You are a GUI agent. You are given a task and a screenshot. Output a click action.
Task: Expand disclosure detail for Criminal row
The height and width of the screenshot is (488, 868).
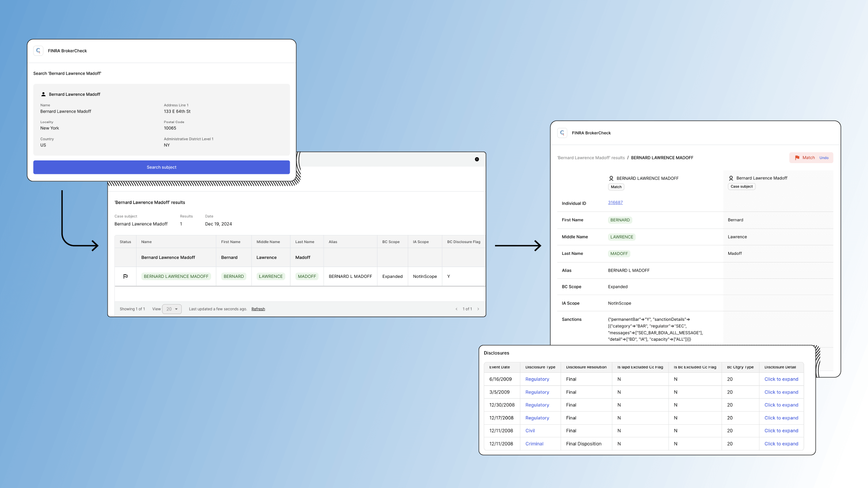pos(781,444)
